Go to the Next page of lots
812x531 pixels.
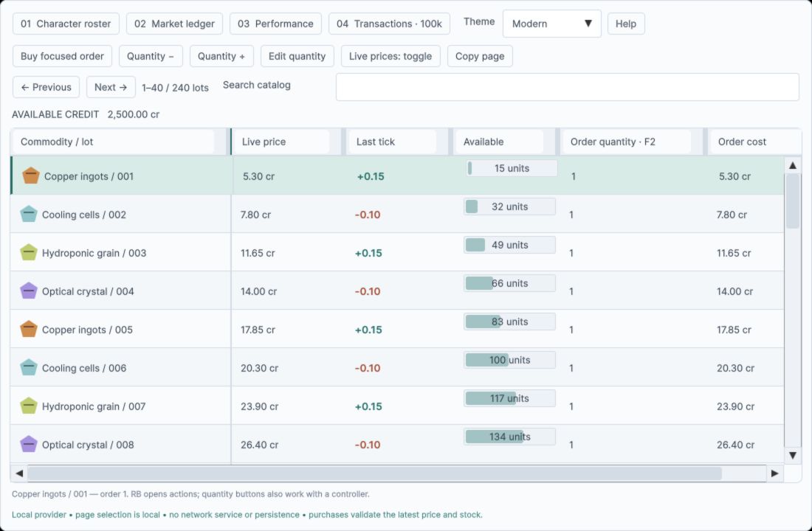click(111, 87)
